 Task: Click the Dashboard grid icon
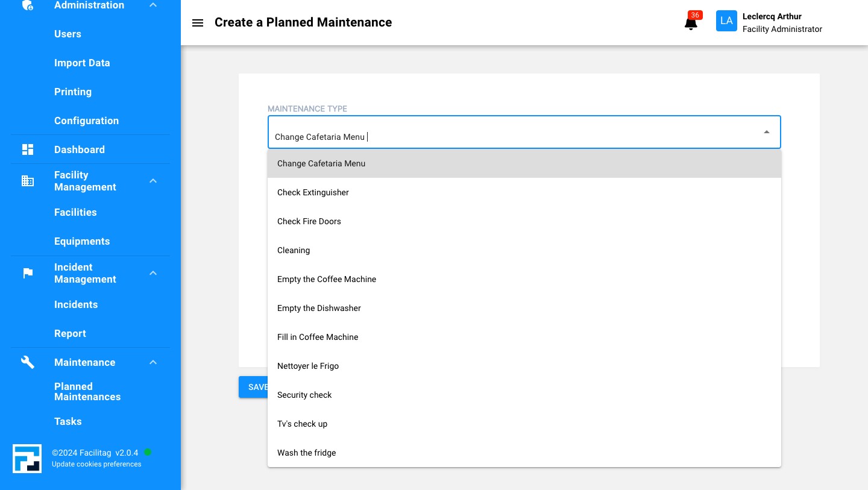(x=28, y=149)
